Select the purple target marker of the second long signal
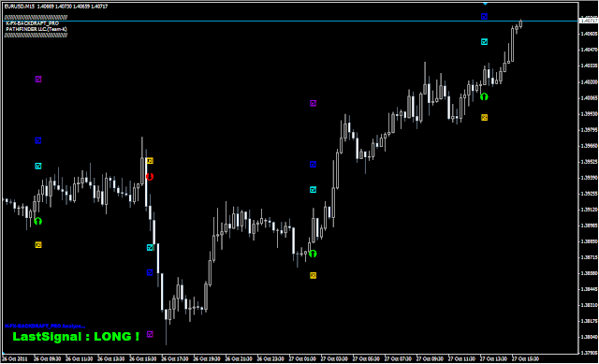This screenshot has height=364, width=599. pyautogui.click(x=313, y=103)
